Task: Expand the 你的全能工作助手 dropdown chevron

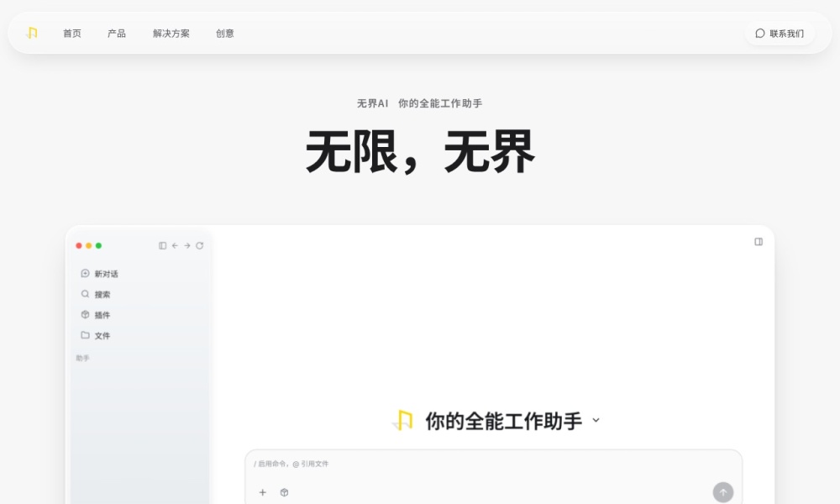Action: [x=596, y=421]
